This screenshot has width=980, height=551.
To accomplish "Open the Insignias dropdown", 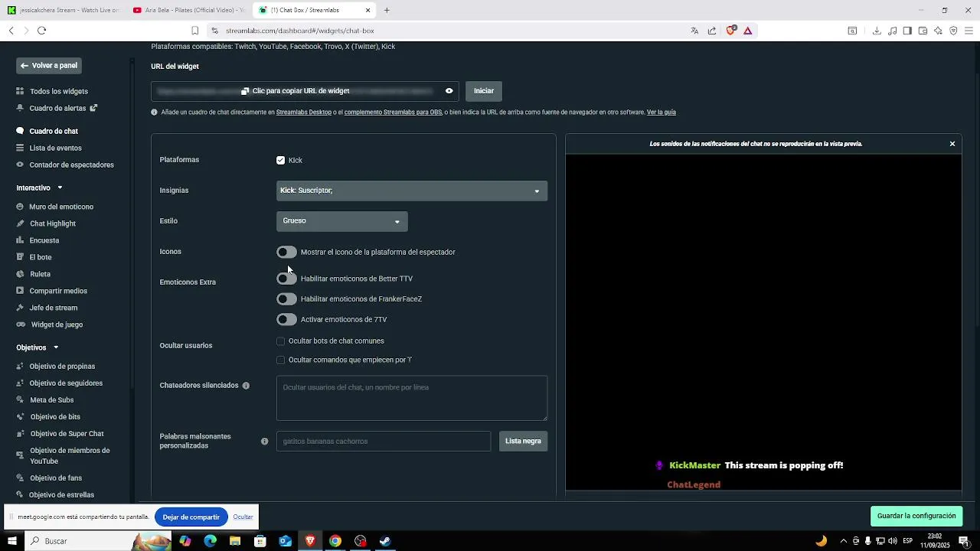I will 412,191.
